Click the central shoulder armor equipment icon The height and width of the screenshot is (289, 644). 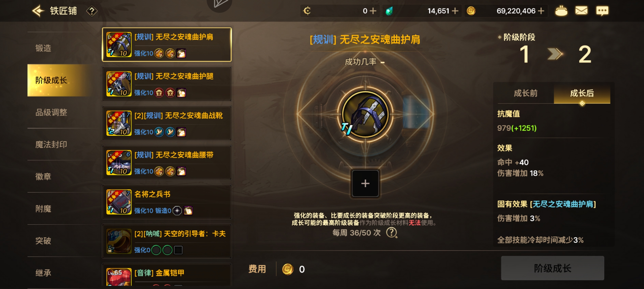[365, 114]
